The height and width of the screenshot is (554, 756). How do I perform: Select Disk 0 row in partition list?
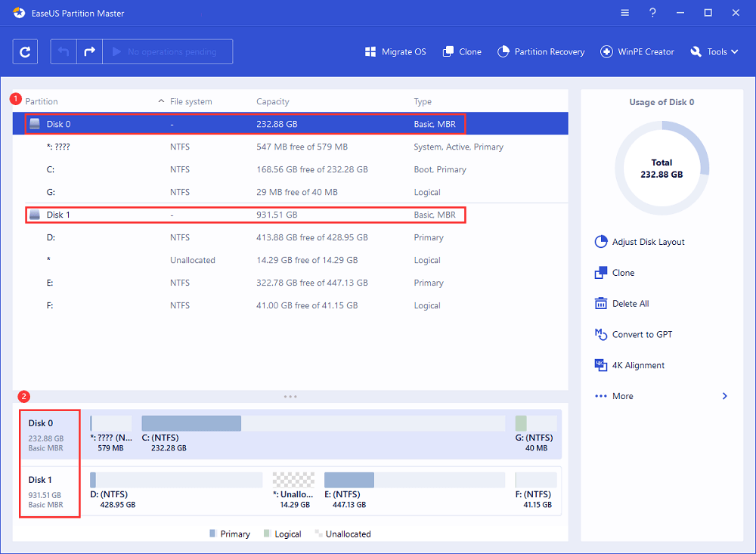pyautogui.click(x=290, y=124)
